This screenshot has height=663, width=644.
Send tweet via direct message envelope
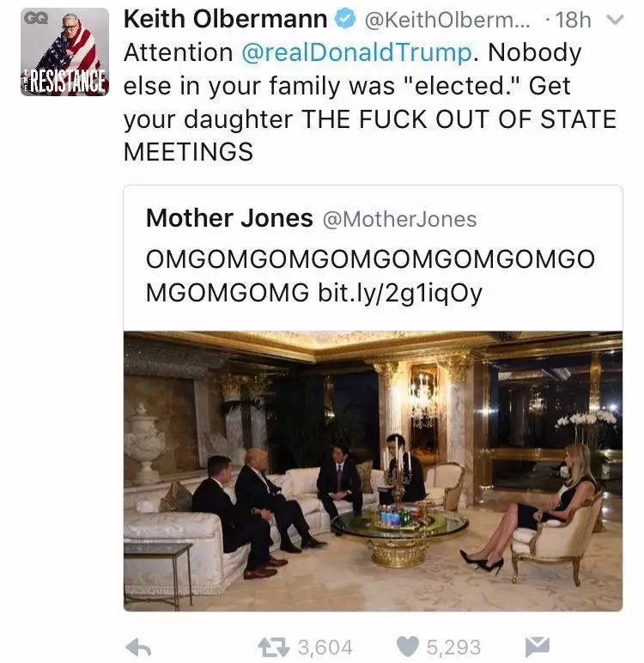[537, 646]
